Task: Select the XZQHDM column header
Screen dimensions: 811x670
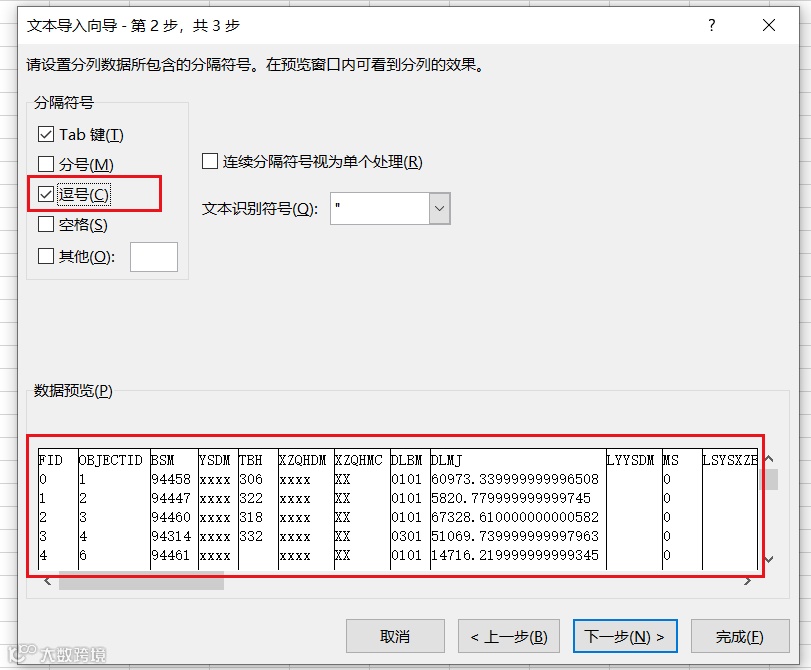Action: point(303,460)
